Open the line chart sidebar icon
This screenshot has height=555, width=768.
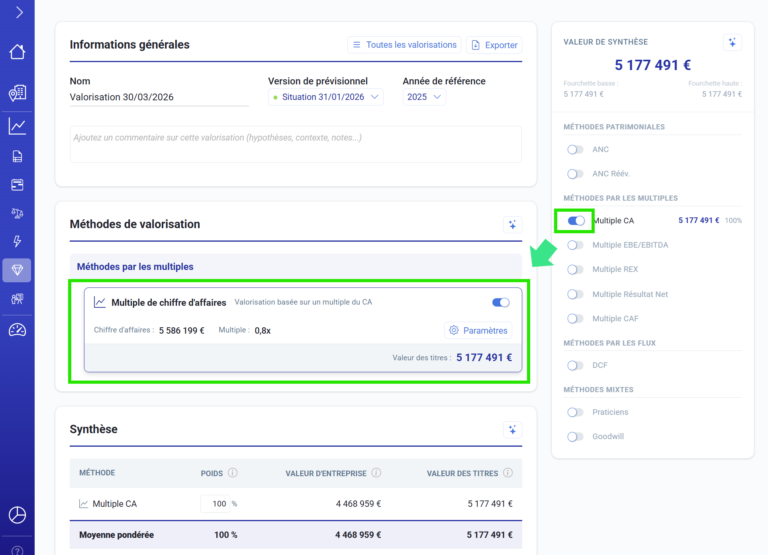click(17, 126)
